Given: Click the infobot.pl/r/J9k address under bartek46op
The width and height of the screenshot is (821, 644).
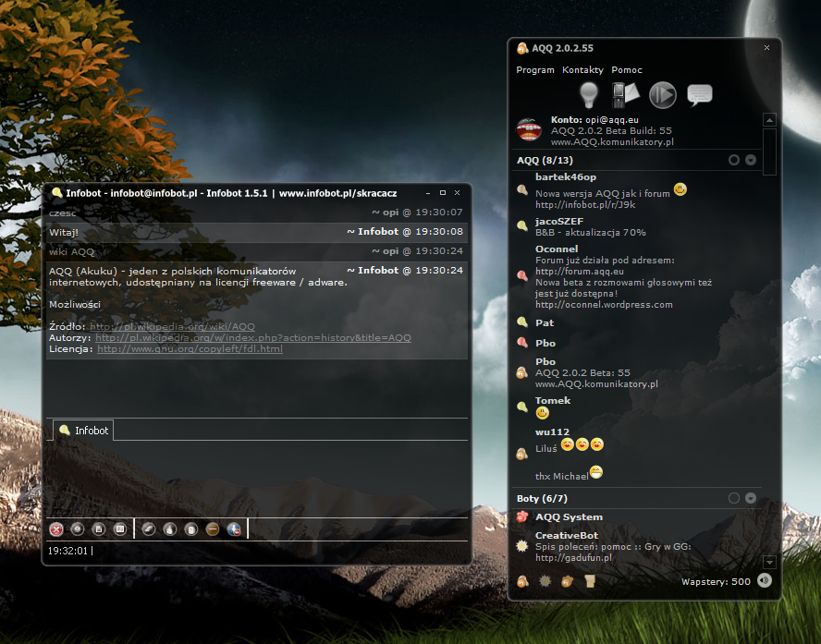Looking at the screenshot, I should (x=585, y=204).
